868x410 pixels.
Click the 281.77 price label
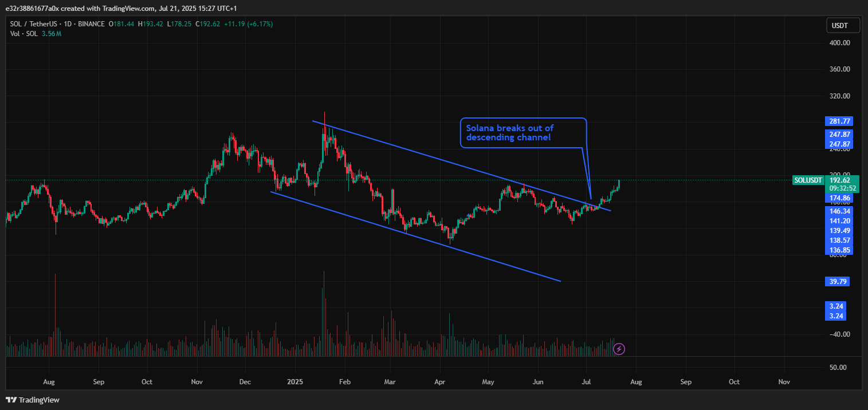click(x=839, y=121)
